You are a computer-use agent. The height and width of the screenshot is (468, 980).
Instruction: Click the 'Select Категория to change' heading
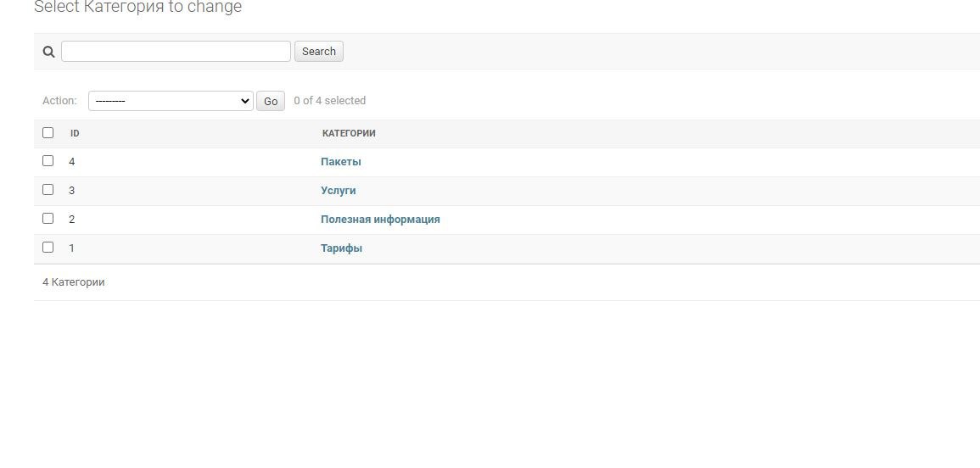[137, 8]
